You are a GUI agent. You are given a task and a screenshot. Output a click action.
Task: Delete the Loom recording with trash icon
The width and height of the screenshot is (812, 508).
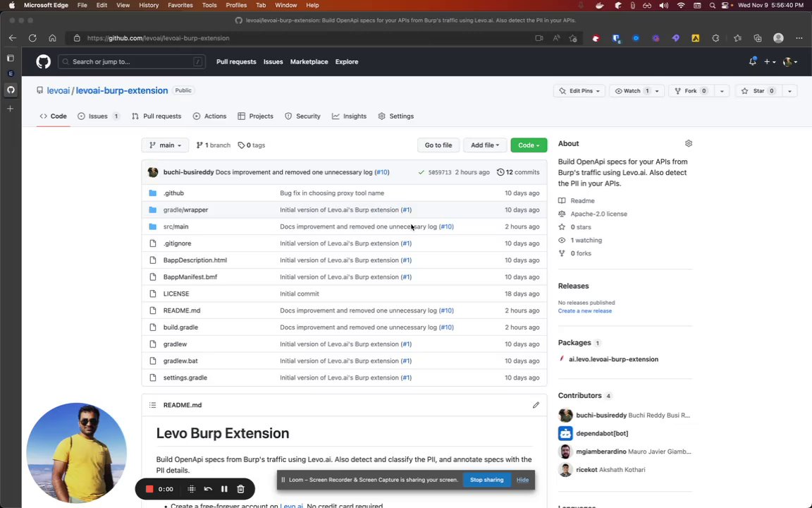241,489
